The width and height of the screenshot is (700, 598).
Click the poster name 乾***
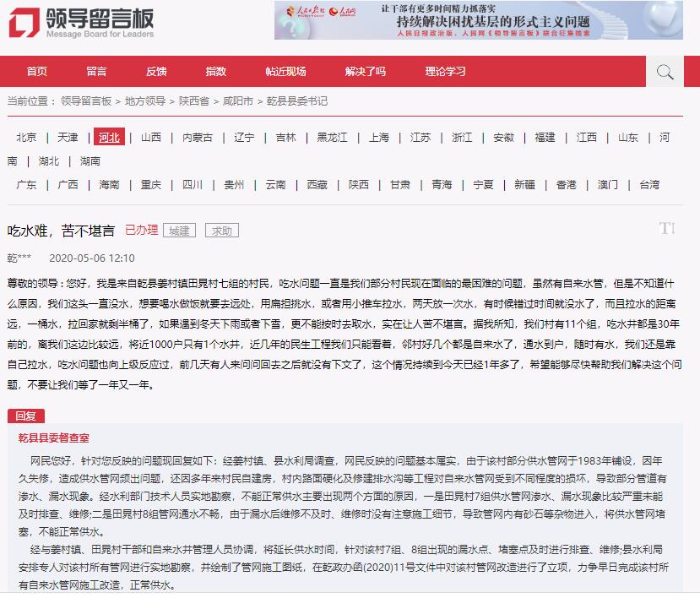pyautogui.click(x=19, y=258)
